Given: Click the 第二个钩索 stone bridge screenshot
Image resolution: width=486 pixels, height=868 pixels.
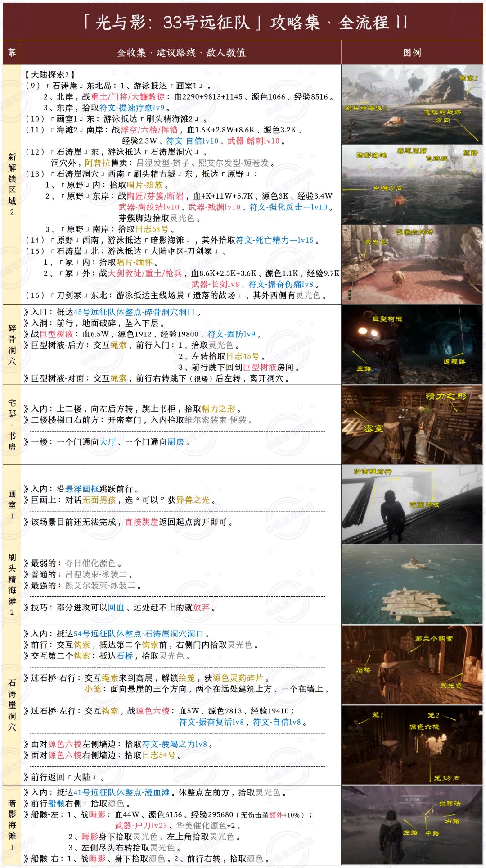Looking at the screenshot, I should click(412, 665).
